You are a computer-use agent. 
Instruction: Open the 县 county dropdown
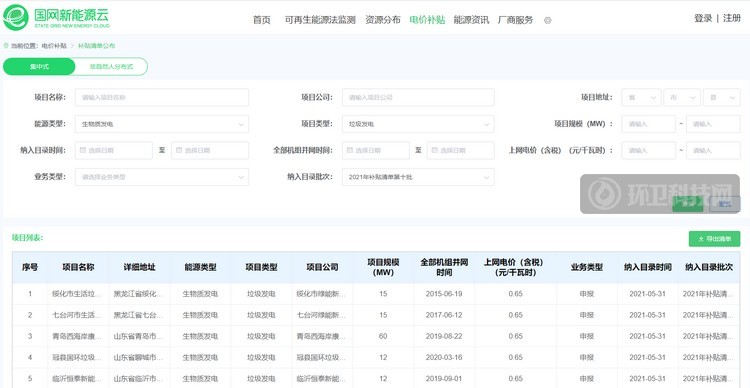point(722,98)
